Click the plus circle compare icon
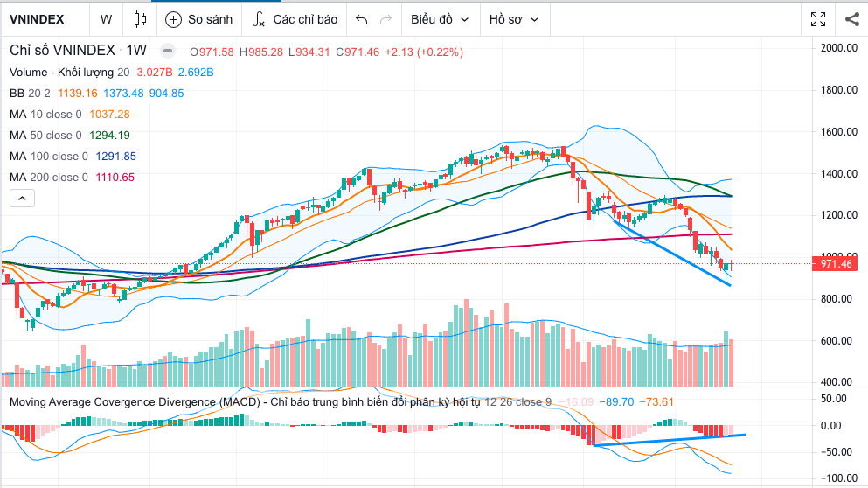 (173, 20)
